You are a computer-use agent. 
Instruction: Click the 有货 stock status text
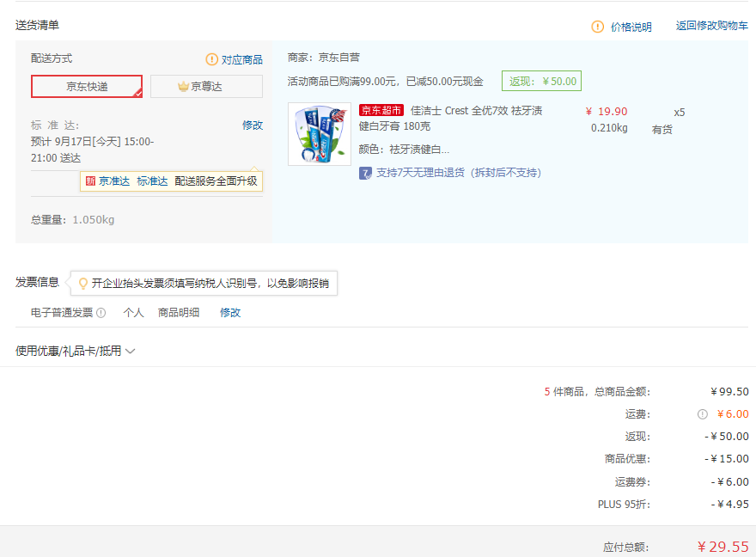click(662, 130)
